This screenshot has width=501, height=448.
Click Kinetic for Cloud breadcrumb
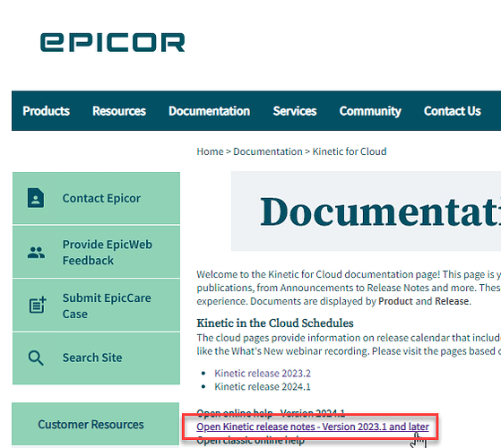tap(350, 151)
